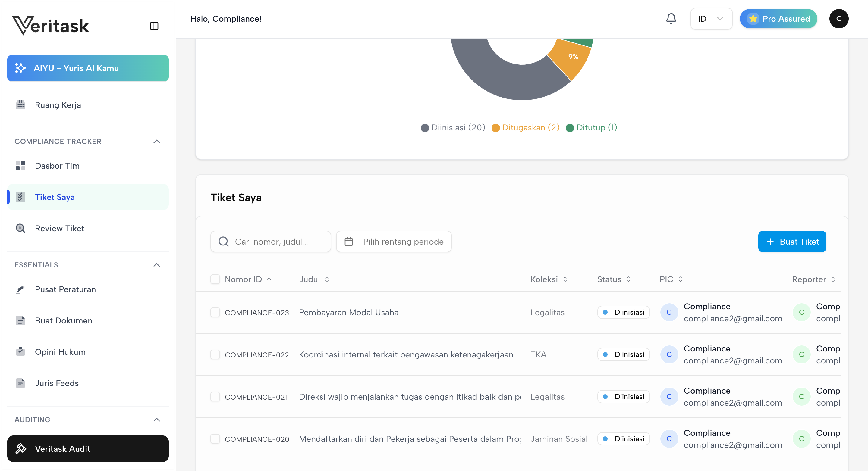Open the Juris Feeds menu item
This screenshot has width=868, height=471.
click(57, 383)
